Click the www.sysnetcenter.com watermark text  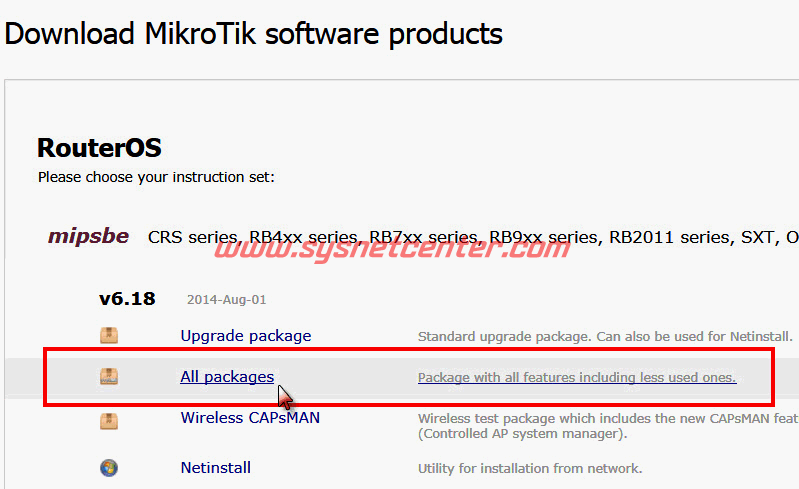392,248
